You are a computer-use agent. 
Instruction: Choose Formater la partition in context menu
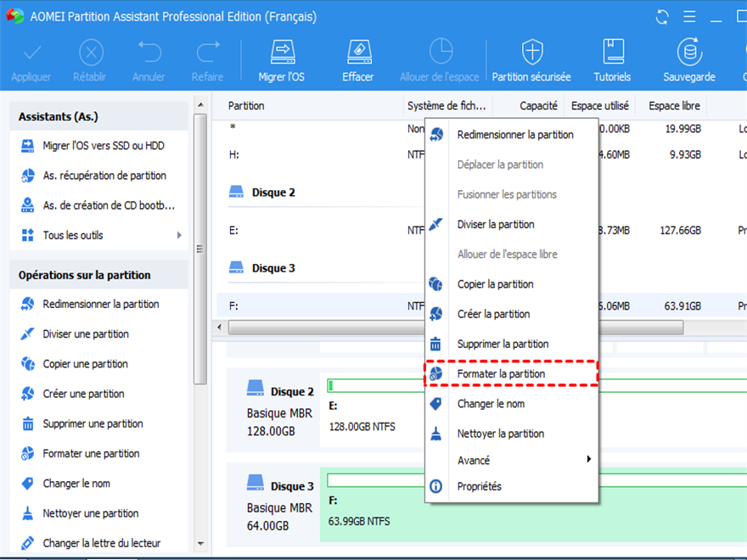512,374
